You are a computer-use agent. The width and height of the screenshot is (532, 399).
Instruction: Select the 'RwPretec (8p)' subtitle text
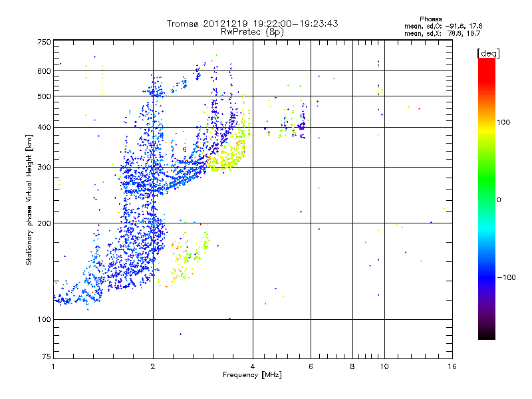[x=252, y=32]
